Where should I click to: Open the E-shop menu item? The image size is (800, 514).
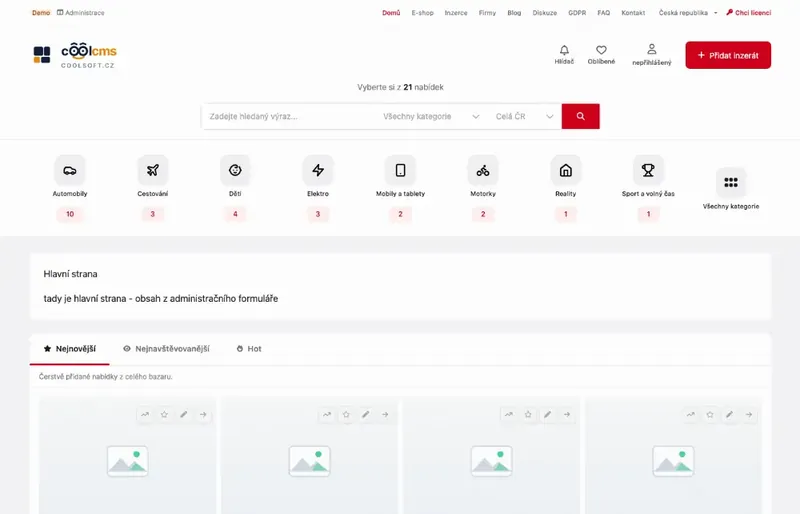pyautogui.click(x=422, y=13)
